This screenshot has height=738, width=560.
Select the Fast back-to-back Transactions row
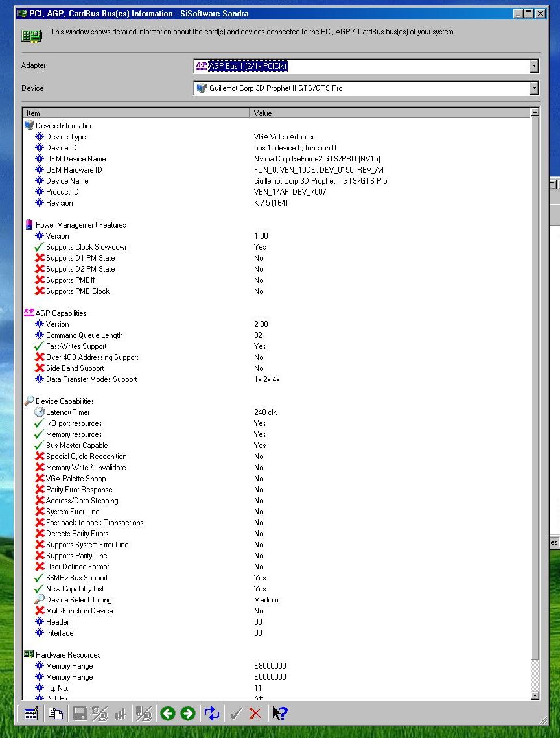click(x=276, y=523)
